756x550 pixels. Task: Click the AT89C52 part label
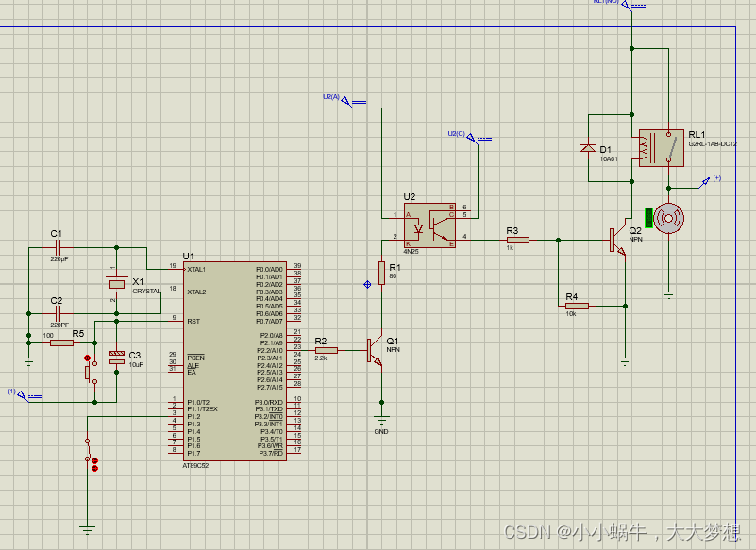coord(195,466)
